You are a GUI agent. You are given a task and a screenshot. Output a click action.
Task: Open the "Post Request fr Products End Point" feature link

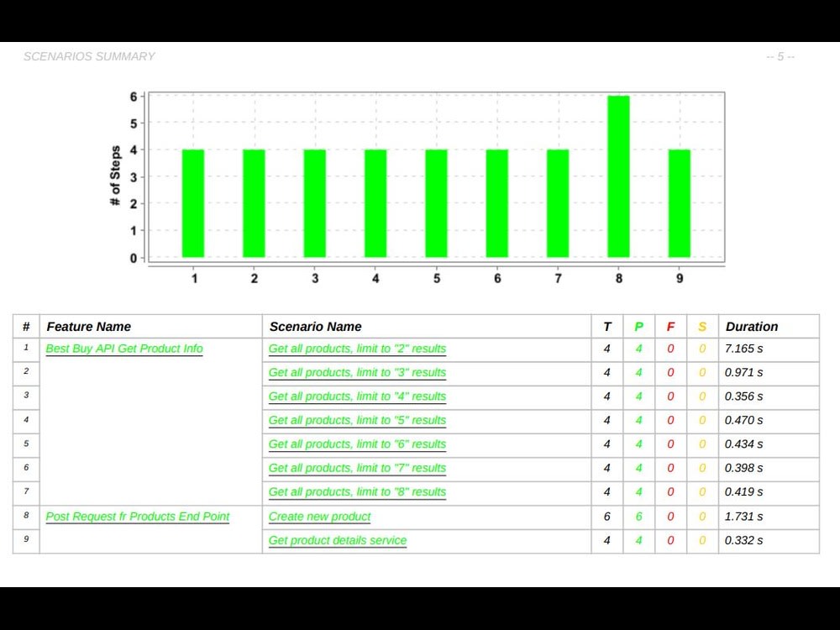[x=138, y=516]
